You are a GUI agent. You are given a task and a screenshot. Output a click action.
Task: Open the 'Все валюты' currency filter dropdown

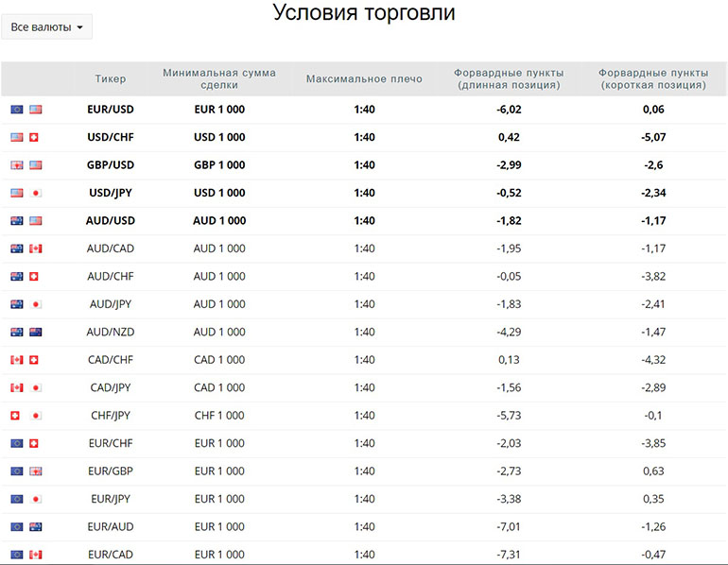pos(46,26)
